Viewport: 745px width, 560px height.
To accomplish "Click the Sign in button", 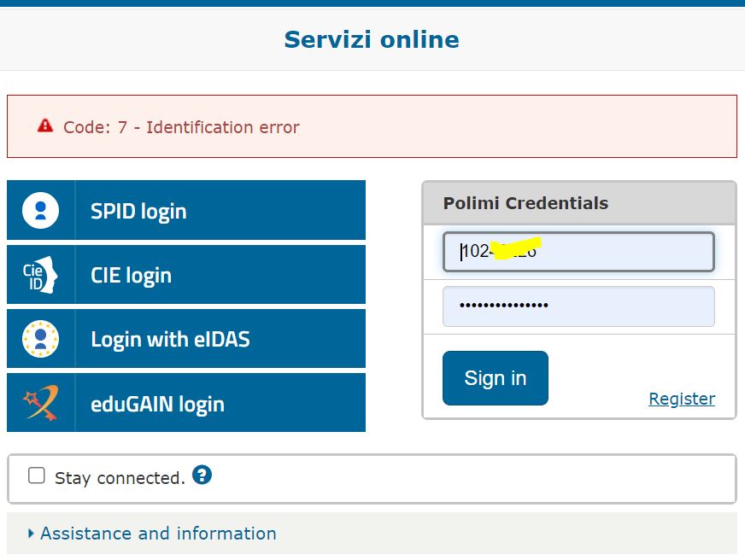I will 495,378.
